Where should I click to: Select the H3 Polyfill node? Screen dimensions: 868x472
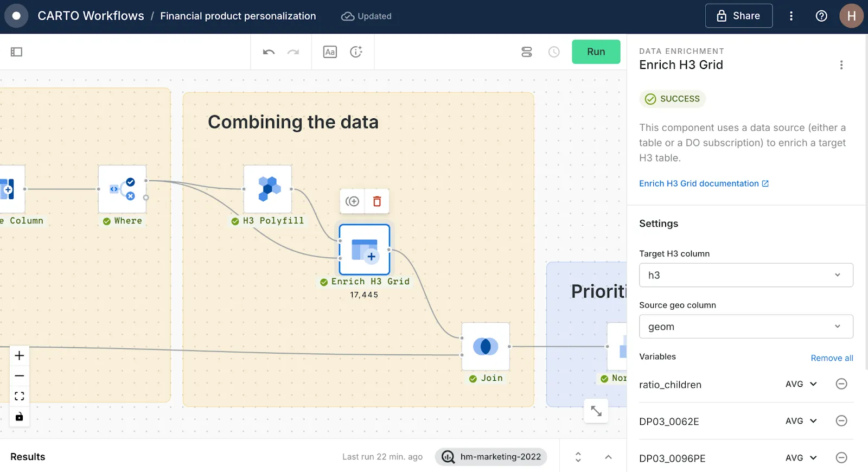click(267, 189)
